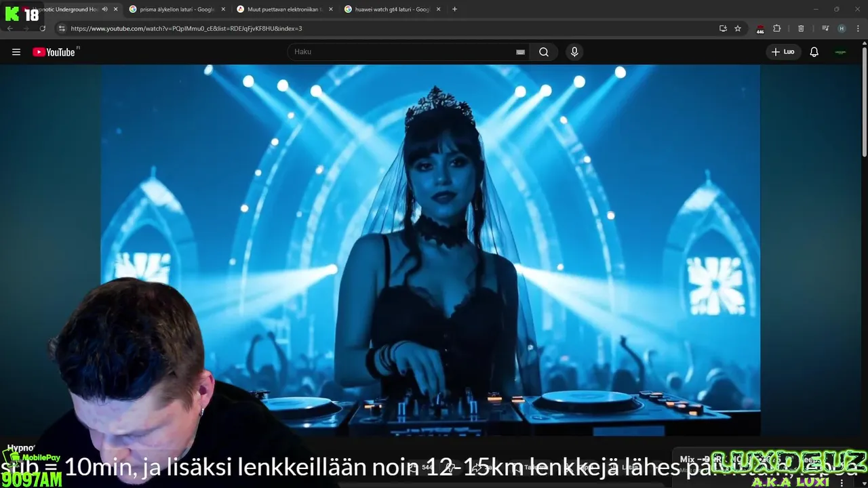Open the YouTube hamburger guide menu
868x488 pixels.
16,52
